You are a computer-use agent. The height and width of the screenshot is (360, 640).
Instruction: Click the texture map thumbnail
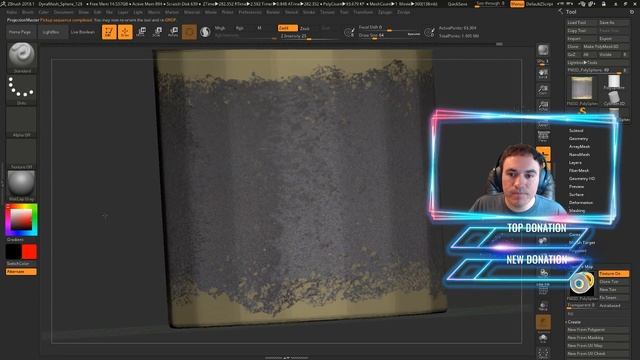[x=582, y=283]
